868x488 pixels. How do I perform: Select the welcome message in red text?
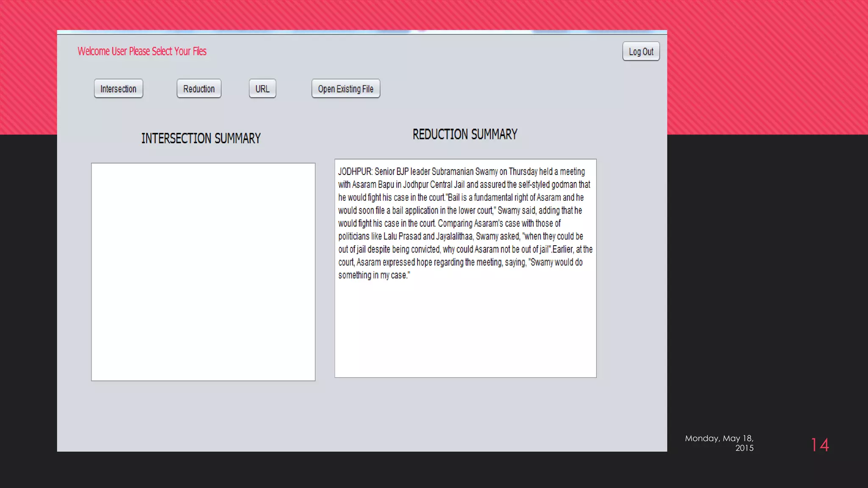pyautogui.click(x=142, y=51)
